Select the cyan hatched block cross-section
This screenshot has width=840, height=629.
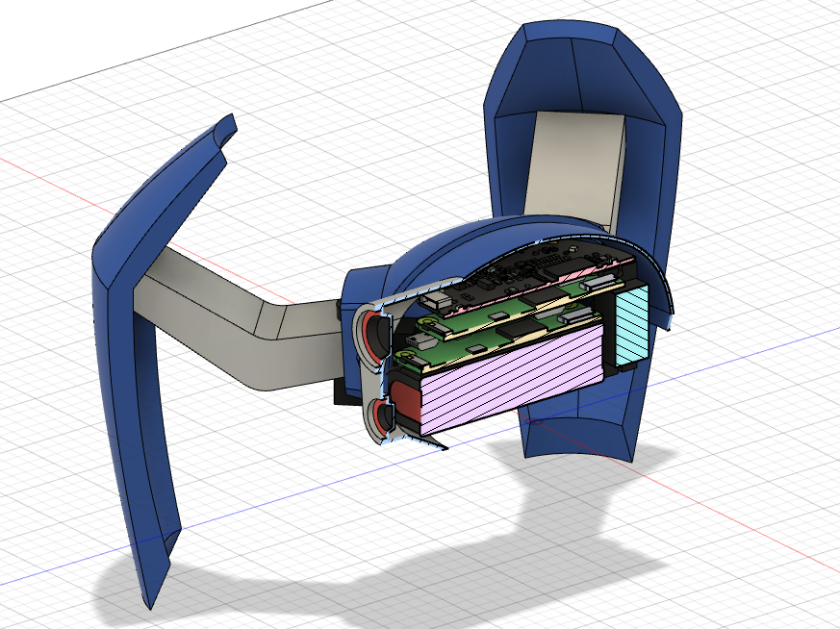(x=631, y=325)
